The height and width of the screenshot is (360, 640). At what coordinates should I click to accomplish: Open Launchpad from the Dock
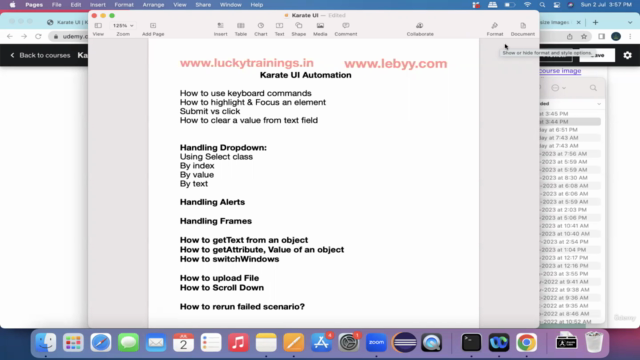73,342
